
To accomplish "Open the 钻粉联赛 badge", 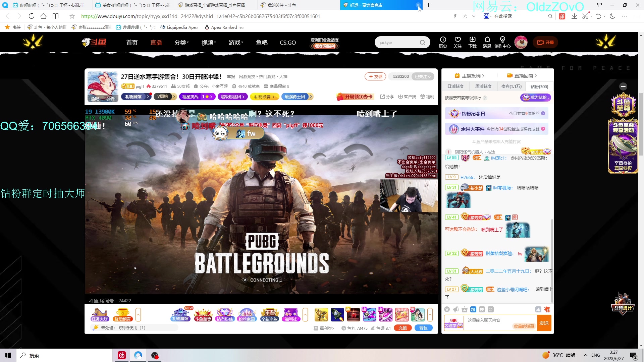I will pyautogui.click(x=264, y=97).
